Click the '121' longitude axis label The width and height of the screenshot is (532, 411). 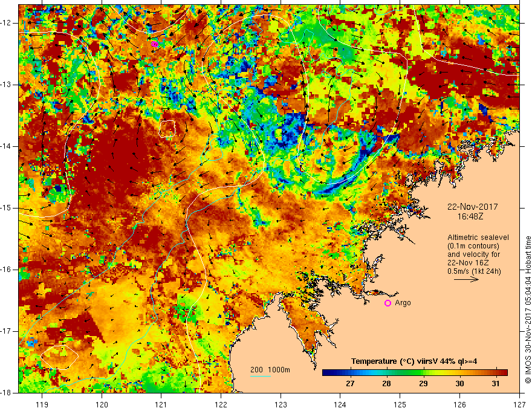coord(161,404)
